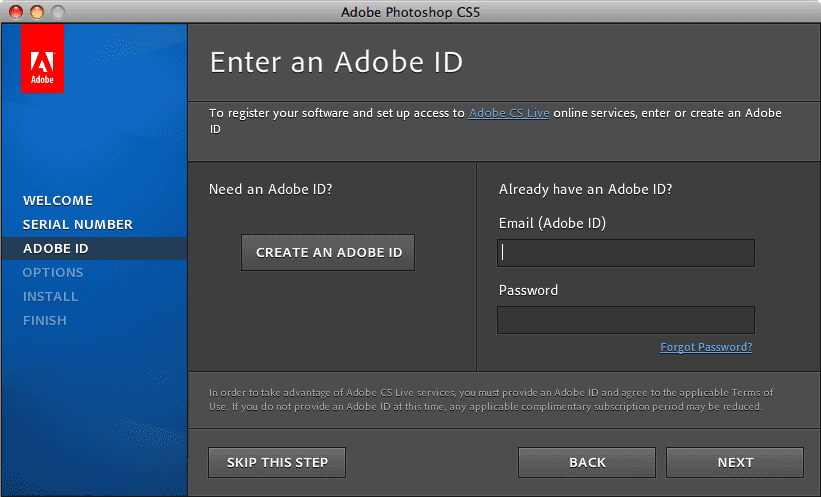Click the Adobe Photoshop CS5 window title

click(x=410, y=12)
